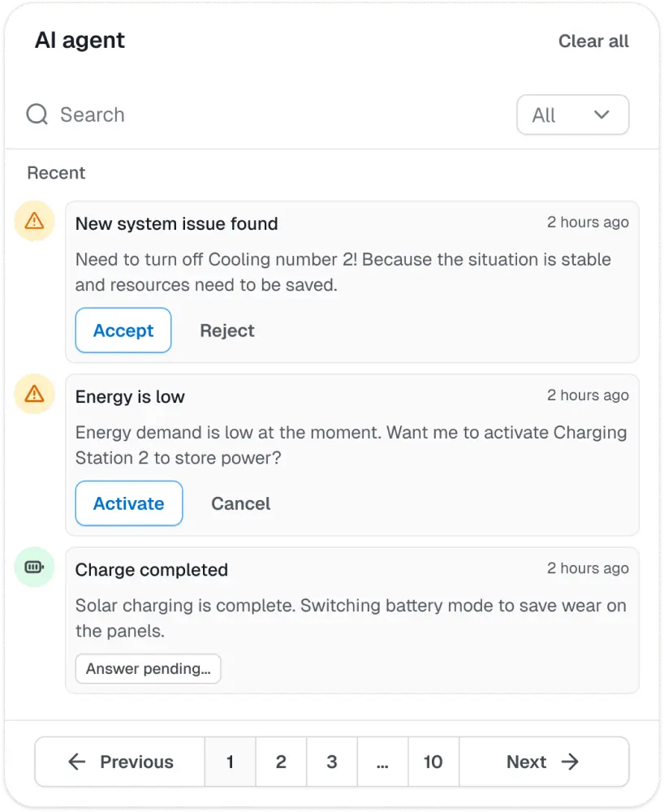
Task: Click the battery icon beside Charge completed
Action: tap(34, 567)
